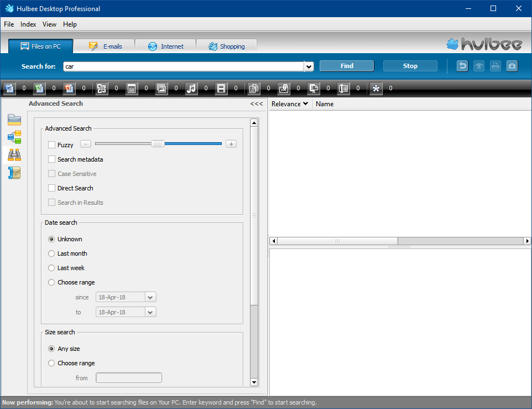Viewport: 532px width, 409px height.
Task: Select the Last week date option
Action: click(x=51, y=267)
